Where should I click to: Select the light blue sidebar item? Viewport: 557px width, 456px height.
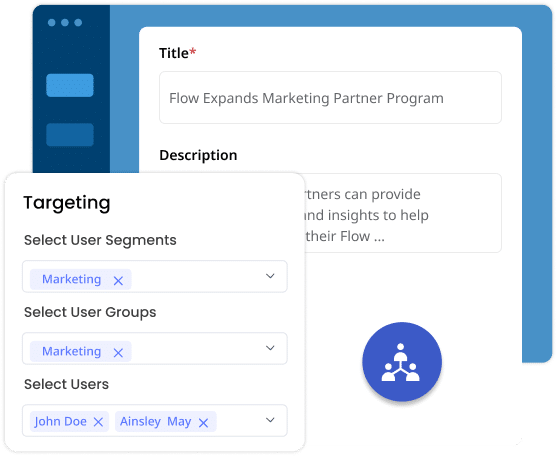tap(70, 85)
